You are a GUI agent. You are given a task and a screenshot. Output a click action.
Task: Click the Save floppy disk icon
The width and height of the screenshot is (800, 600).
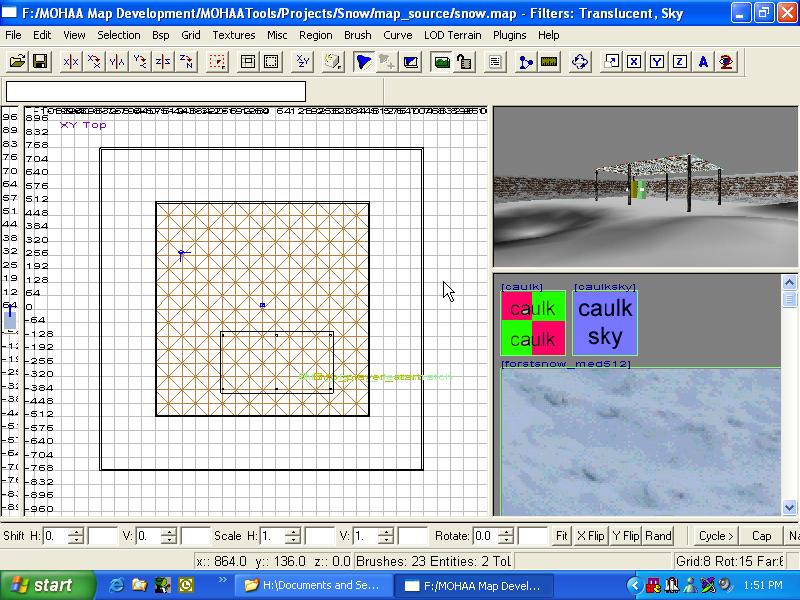(40, 62)
